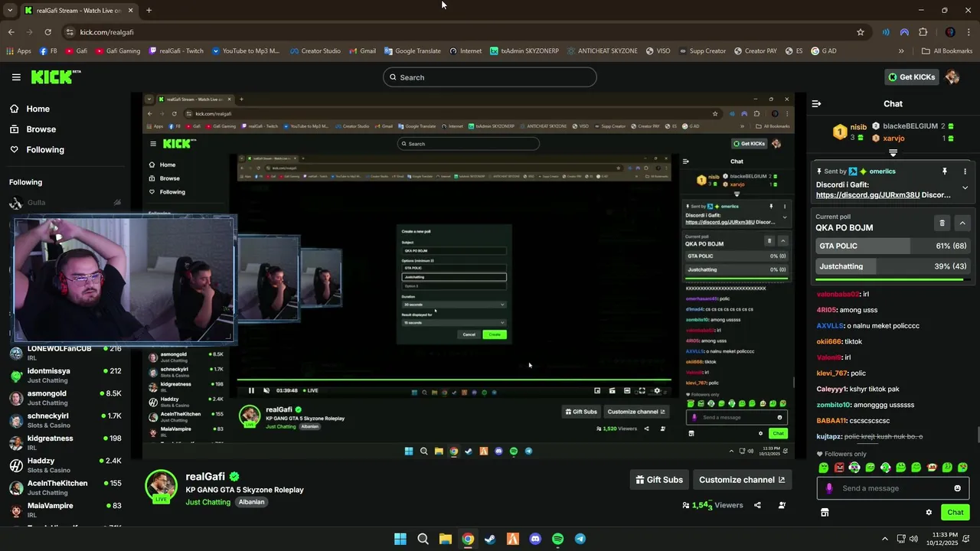Click the user icon right of share
Viewport: 980px width, 551px height.
point(782,505)
